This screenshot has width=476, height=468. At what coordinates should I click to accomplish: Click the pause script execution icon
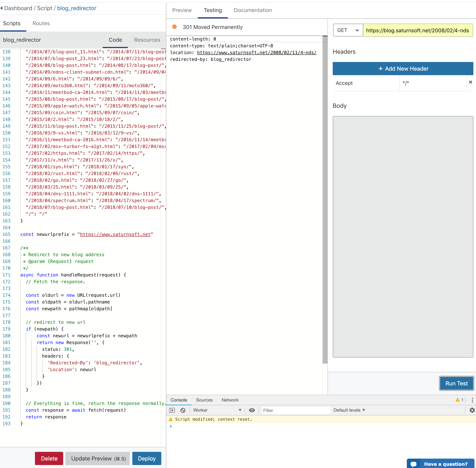[x=171, y=410]
